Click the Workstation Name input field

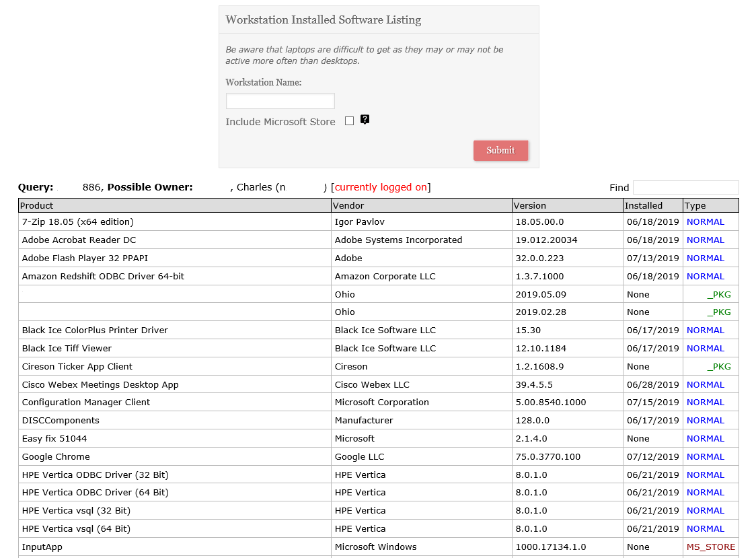pos(280,101)
